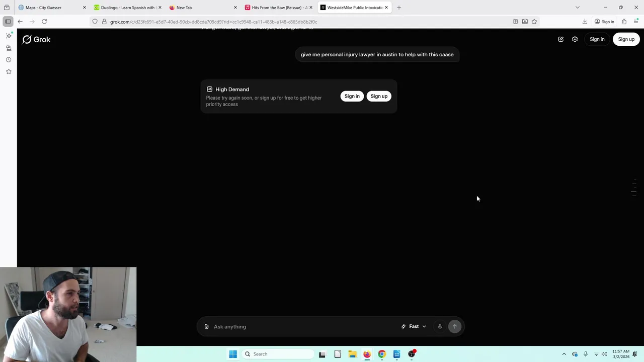Start a new chat with the pencil icon
The image size is (644, 362).
560,39
